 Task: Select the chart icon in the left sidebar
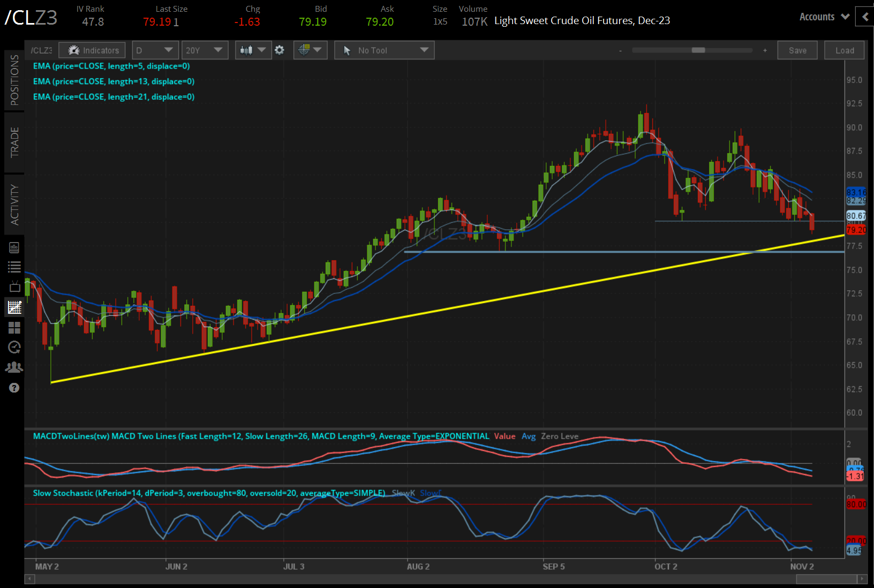14,307
